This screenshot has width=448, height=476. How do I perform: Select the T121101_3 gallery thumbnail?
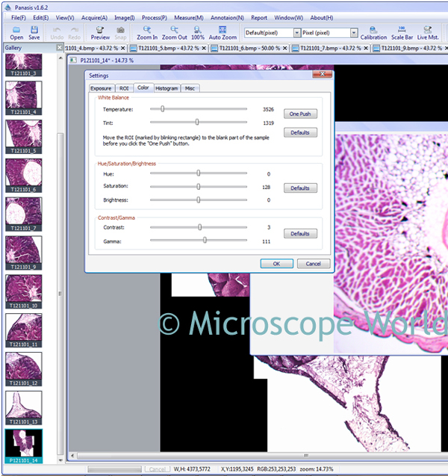24,65
